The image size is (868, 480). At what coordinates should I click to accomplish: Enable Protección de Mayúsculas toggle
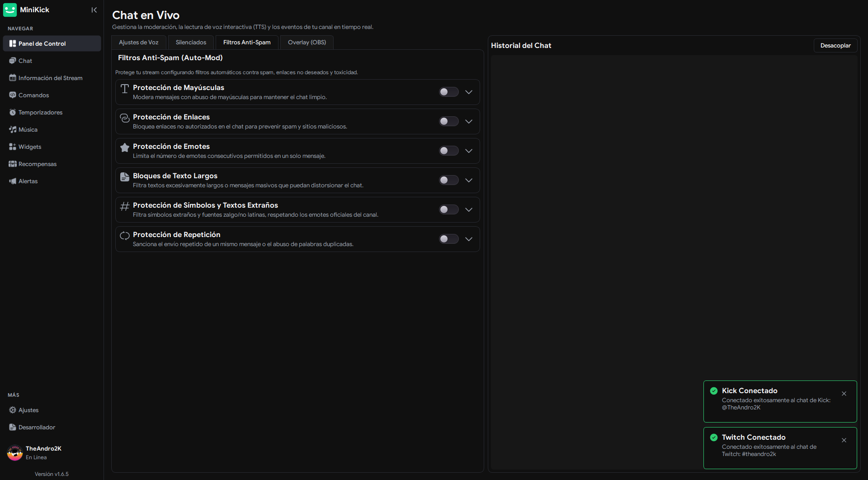point(449,92)
